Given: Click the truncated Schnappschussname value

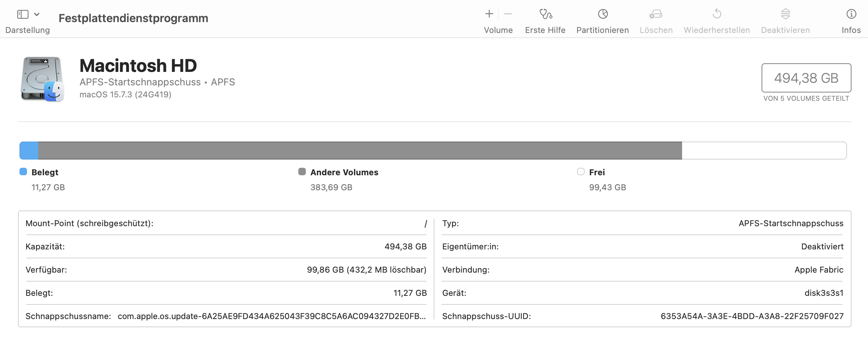Looking at the screenshot, I should pos(271,316).
